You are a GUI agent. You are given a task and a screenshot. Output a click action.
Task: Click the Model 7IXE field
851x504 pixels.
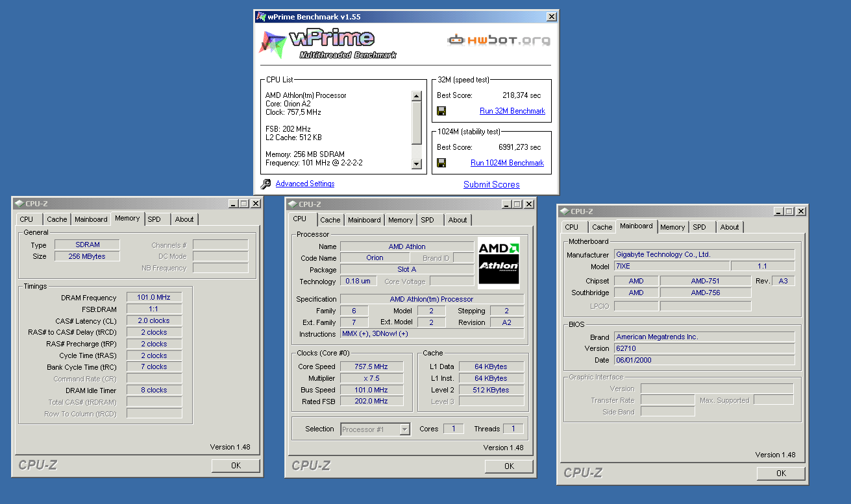coord(671,266)
